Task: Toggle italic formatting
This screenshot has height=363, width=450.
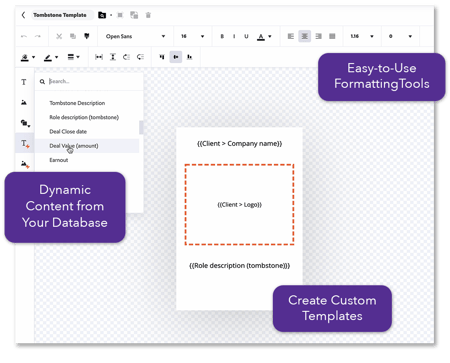Action: pos(234,36)
